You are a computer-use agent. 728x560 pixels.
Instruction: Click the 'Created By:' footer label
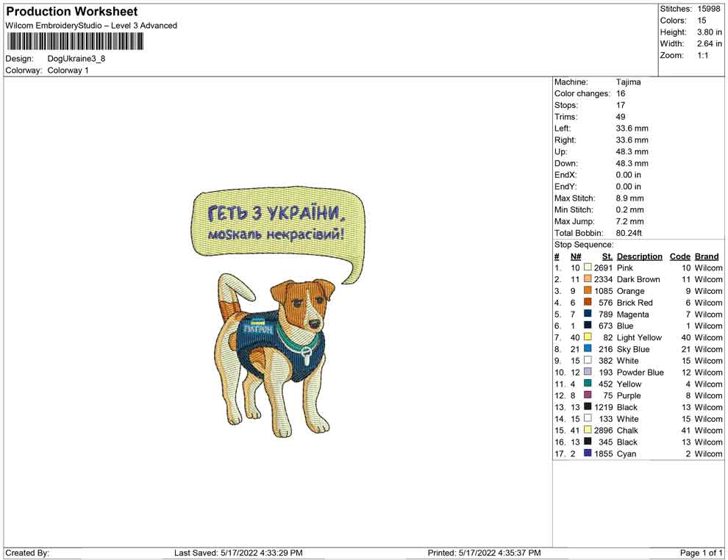point(27,553)
